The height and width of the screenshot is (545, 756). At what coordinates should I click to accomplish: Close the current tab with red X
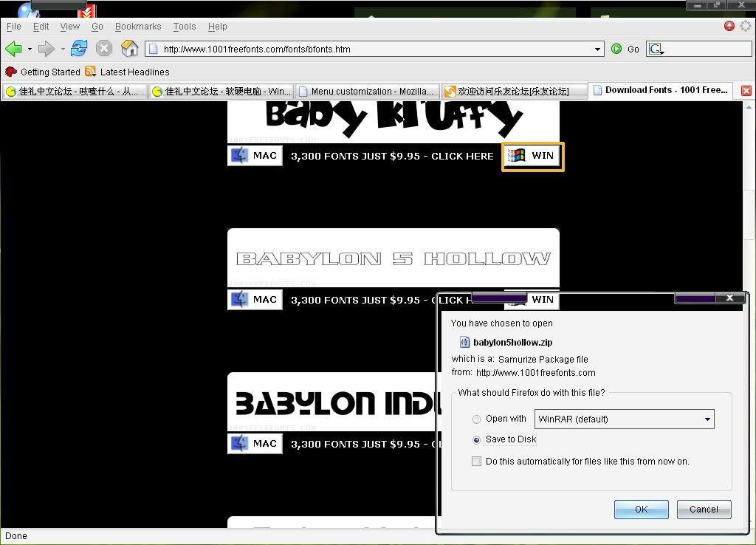coord(746,91)
